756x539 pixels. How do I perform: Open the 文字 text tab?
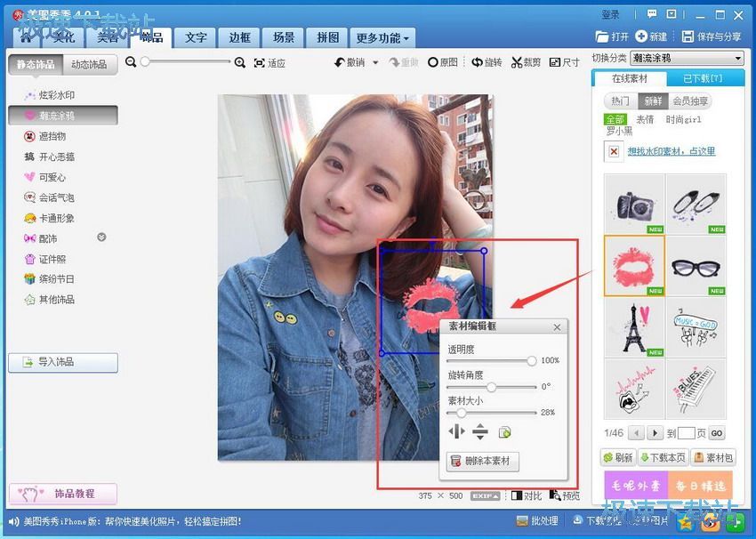tap(196, 37)
